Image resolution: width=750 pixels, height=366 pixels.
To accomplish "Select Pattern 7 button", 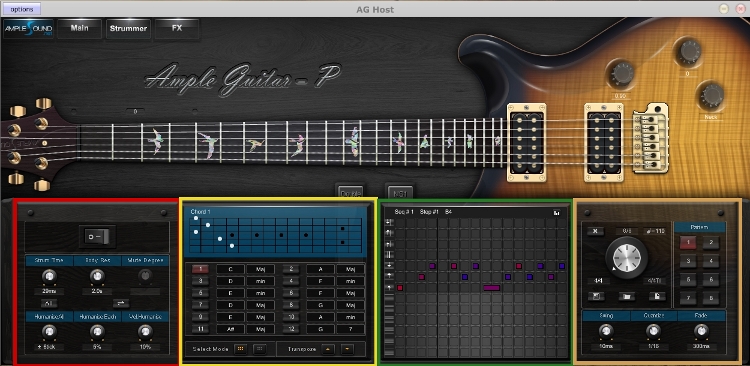I will 688,298.
